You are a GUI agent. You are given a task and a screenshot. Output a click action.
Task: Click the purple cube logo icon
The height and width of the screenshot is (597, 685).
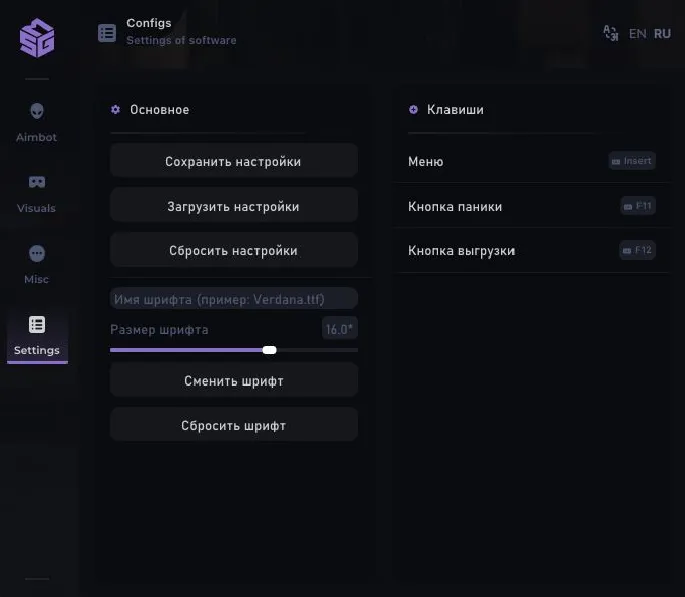coord(37,38)
